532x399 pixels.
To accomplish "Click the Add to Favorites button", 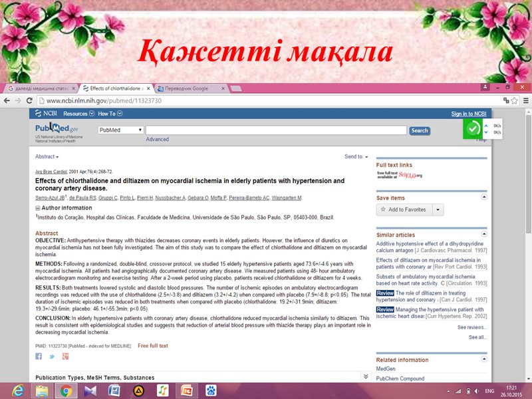I will (404, 209).
